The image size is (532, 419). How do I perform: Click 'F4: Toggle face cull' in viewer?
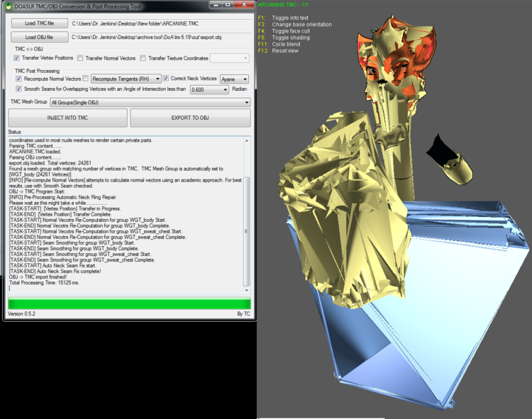284,31
